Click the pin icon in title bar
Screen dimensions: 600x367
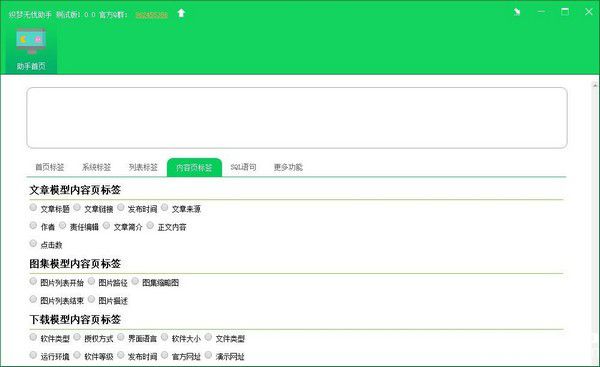click(517, 12)
